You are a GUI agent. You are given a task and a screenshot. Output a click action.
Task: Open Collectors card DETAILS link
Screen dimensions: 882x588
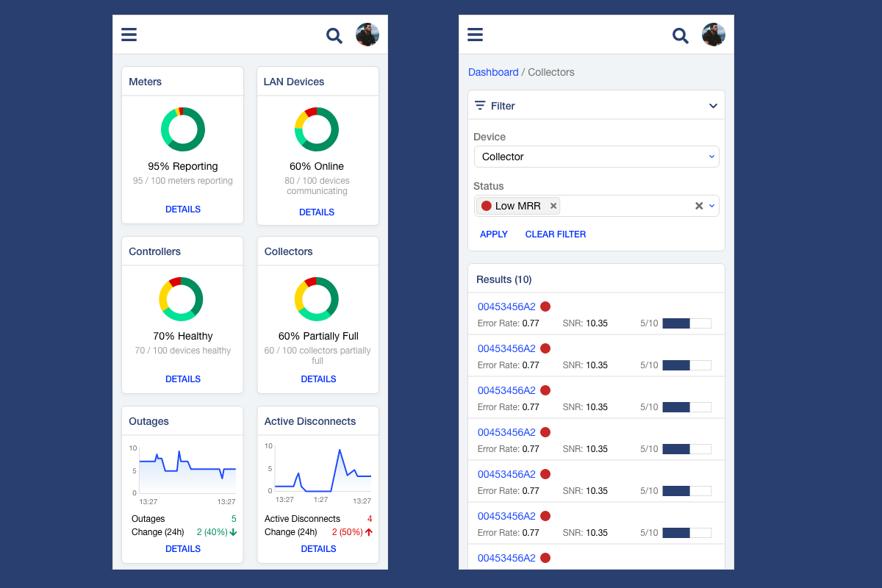(x=318, y=379)
